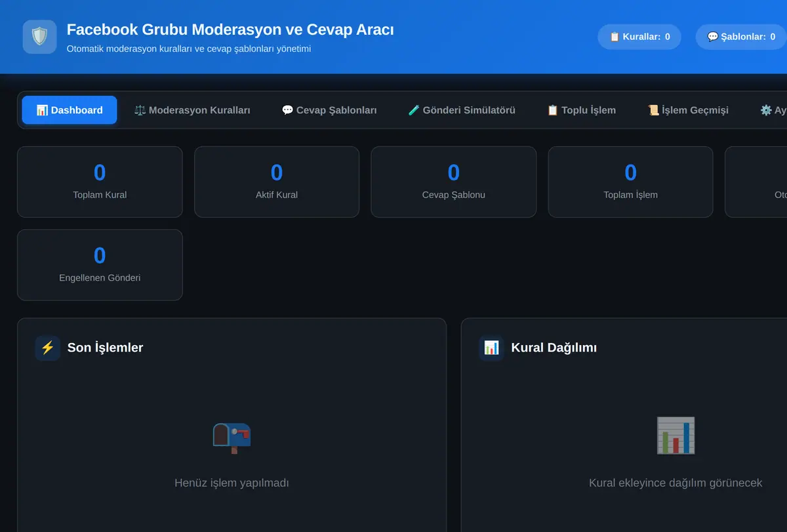Screen dimensions: 787x532
Task: Open İşlem Geçmişi tab
Action: click(x=688, y=110)
